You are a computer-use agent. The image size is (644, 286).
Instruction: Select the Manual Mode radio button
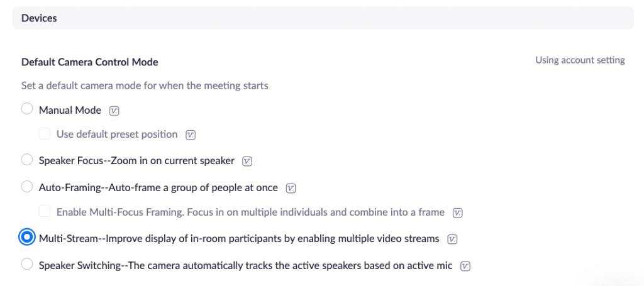point(26,109)
